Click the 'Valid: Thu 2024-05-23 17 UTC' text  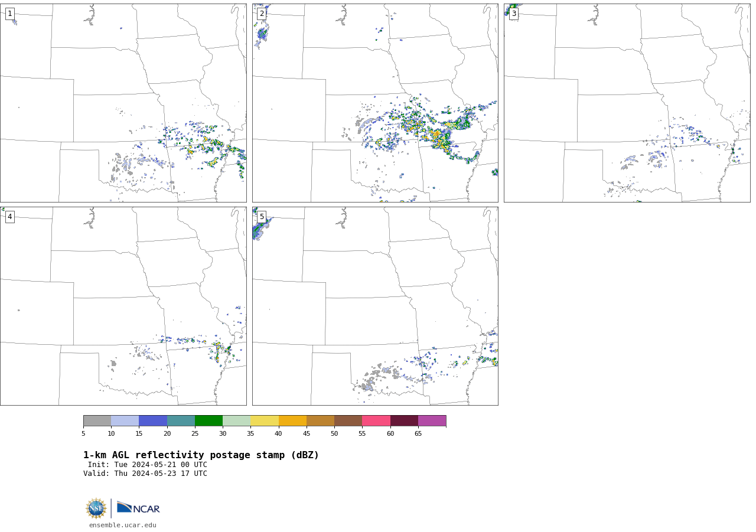click(x=145, y=474)
